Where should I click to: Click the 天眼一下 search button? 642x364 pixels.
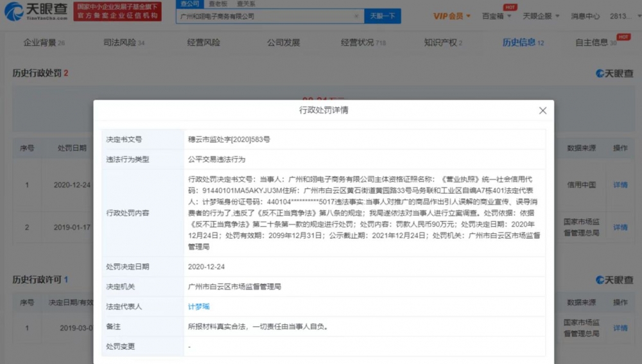point(383,16)
